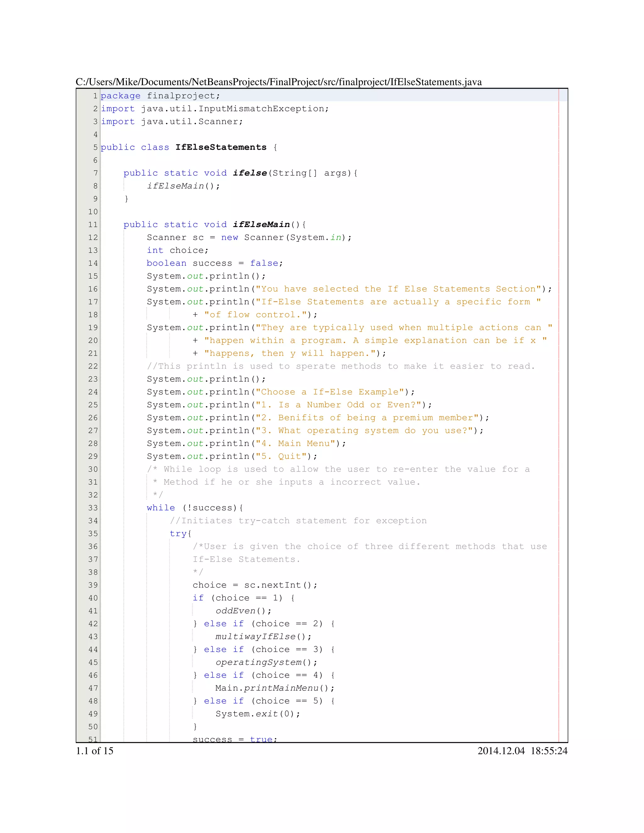Click the page number '1.1 of 15'
Screen dimensions: 644x833
(x=95, y=751)
